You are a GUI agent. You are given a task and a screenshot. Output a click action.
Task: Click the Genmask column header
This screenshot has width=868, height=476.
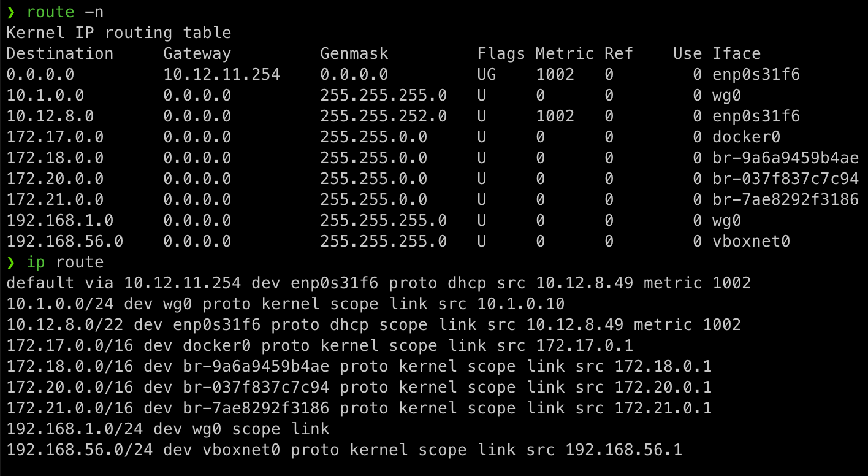(x=354, y=53)
